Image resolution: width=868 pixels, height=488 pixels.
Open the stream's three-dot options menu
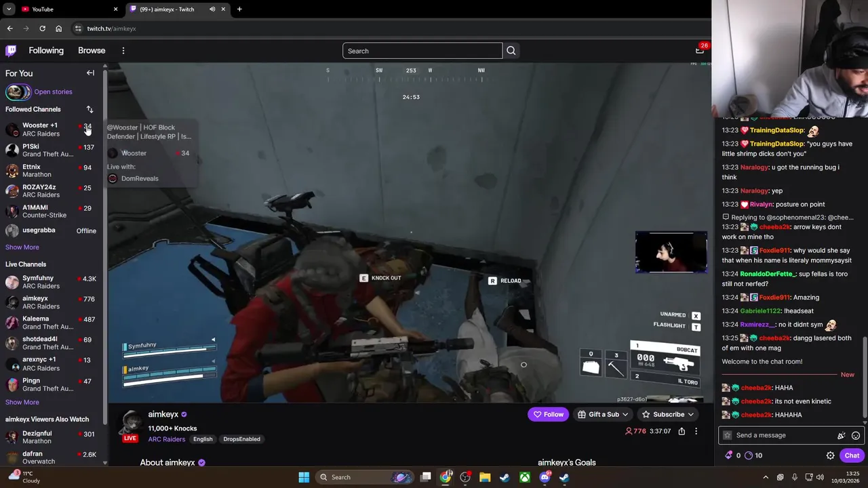pyautogui.click(x=696, y=431)
